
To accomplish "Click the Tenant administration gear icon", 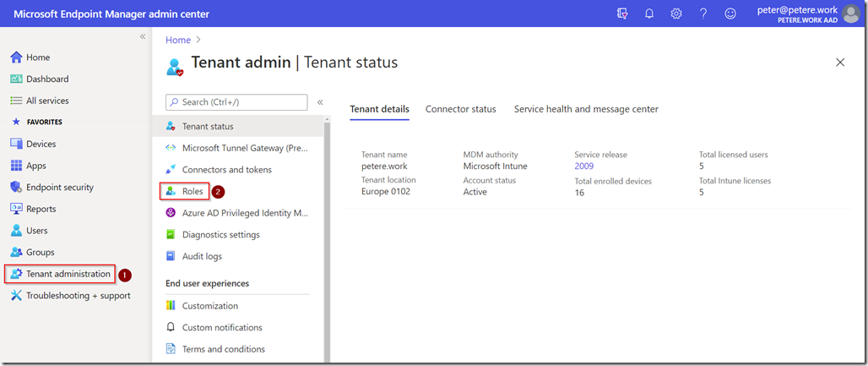I will click(16, 273).
